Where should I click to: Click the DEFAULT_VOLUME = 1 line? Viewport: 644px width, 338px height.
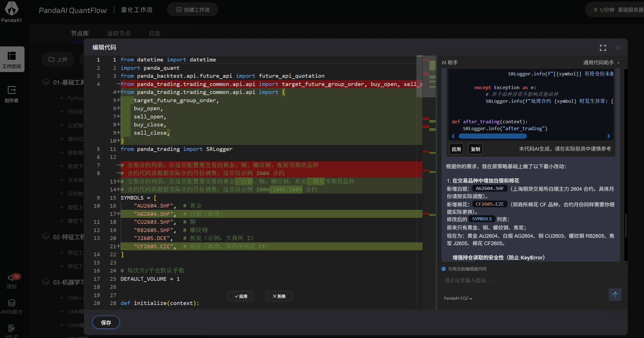tap(150, 279)
